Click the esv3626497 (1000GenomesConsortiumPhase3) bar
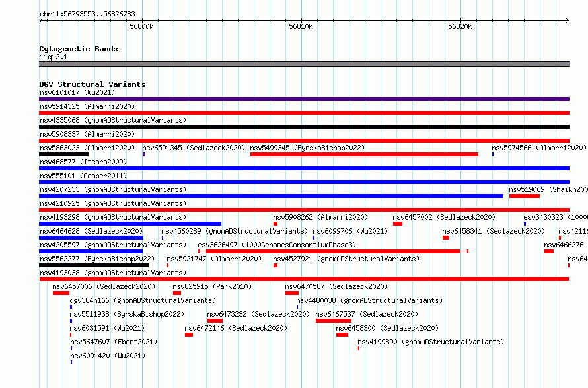 pos(333,251)
